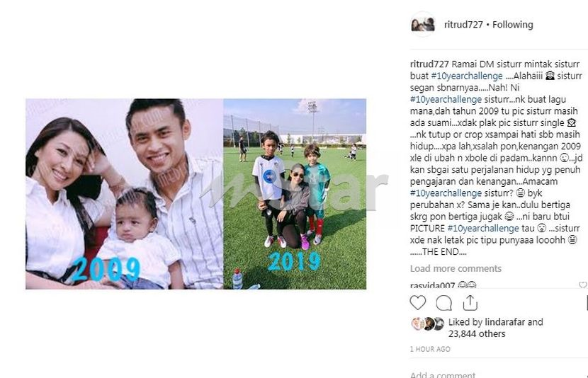The image size is (588, 378).
Task: Open the comment bubble icon
Action: pyautogui.click(x=443, y=303)
